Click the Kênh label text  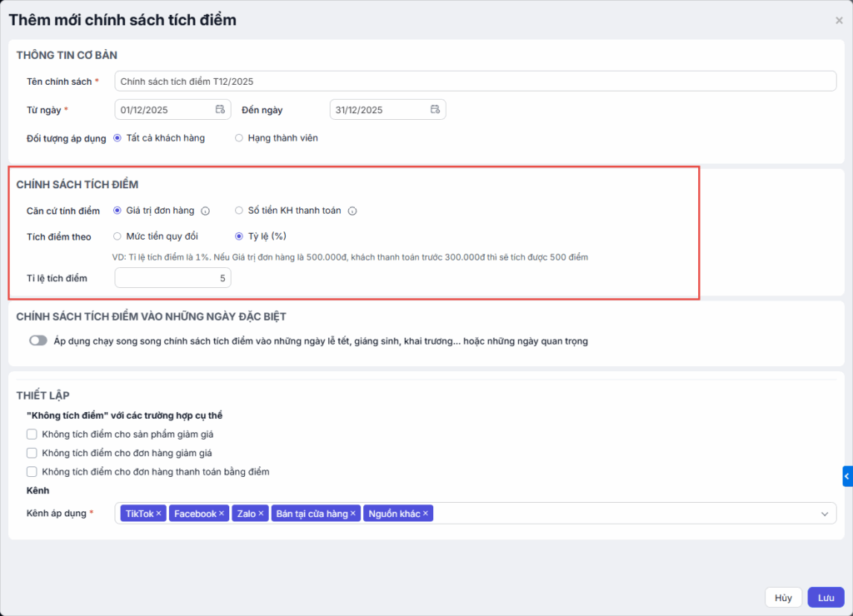coord(37,490)
